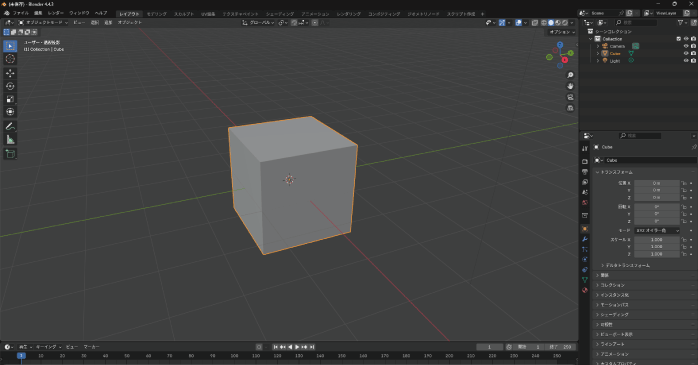Expand the Light item in outliner
Image resolution: width=698 pixels, height=365 pixels.
pos(598,61)
